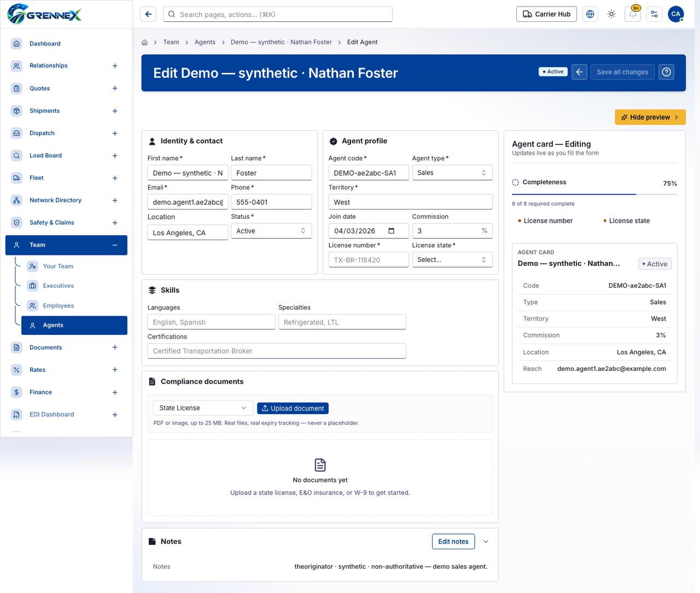Open the CA user avatar menu
The image size is (700, 593).
676,14
